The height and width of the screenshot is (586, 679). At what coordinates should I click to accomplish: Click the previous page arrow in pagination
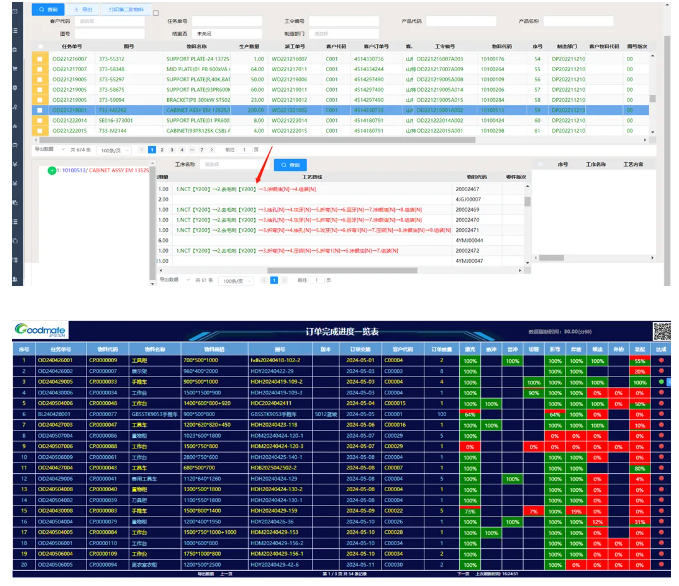[142, 150]
